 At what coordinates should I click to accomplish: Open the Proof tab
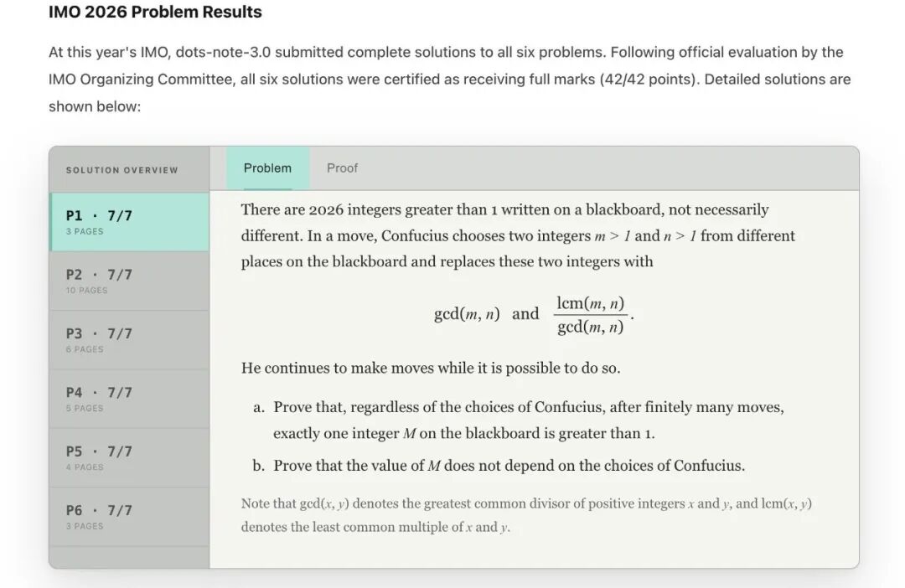342,168
